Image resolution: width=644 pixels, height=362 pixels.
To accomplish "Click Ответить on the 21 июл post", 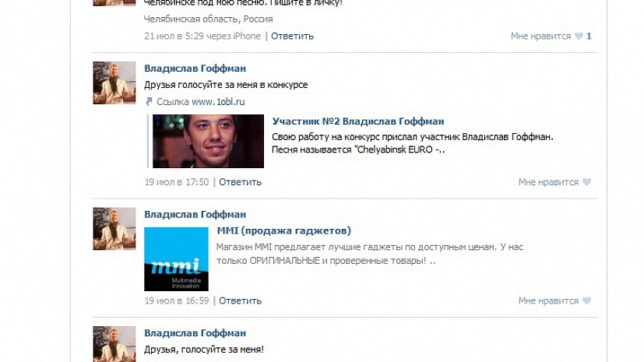I will pos(292,36).
